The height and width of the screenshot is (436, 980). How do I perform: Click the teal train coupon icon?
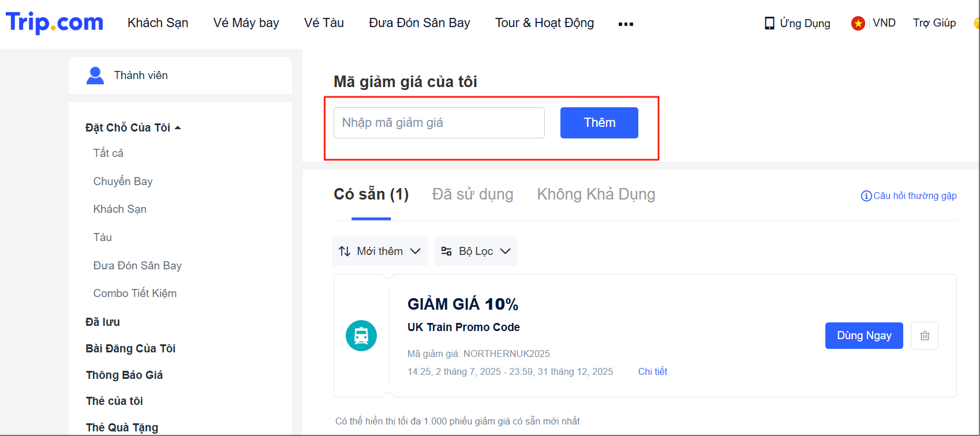tap(361, 336)
